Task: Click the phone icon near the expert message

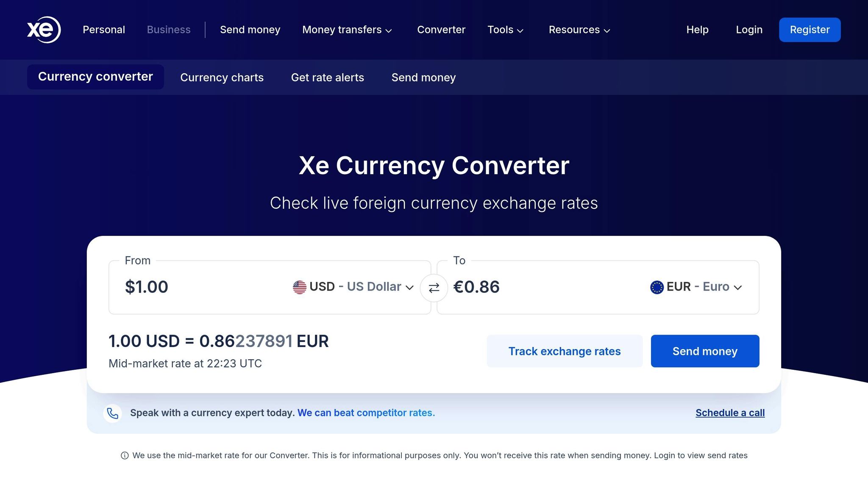Action: coord(112,413)
